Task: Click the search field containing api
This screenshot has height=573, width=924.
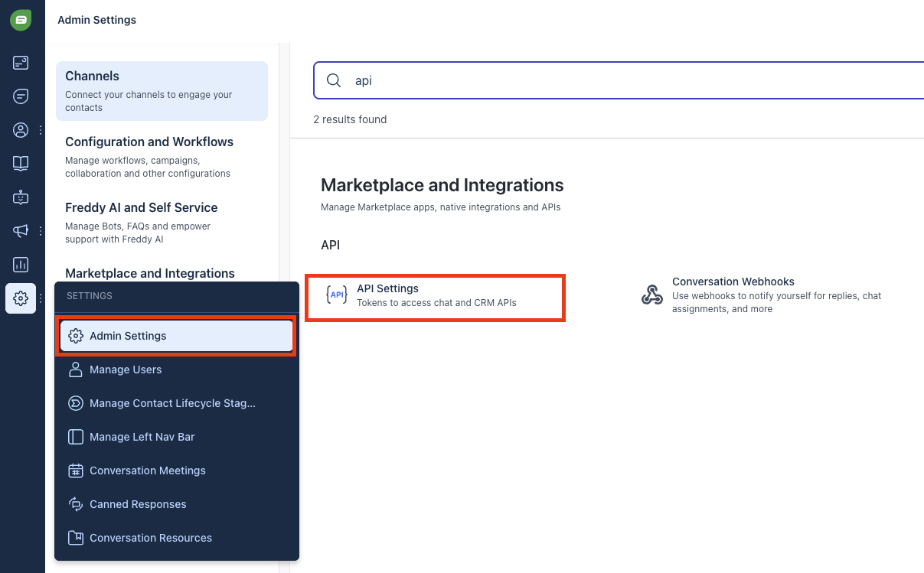Action: pyautogui.click(x=619, y=80)
